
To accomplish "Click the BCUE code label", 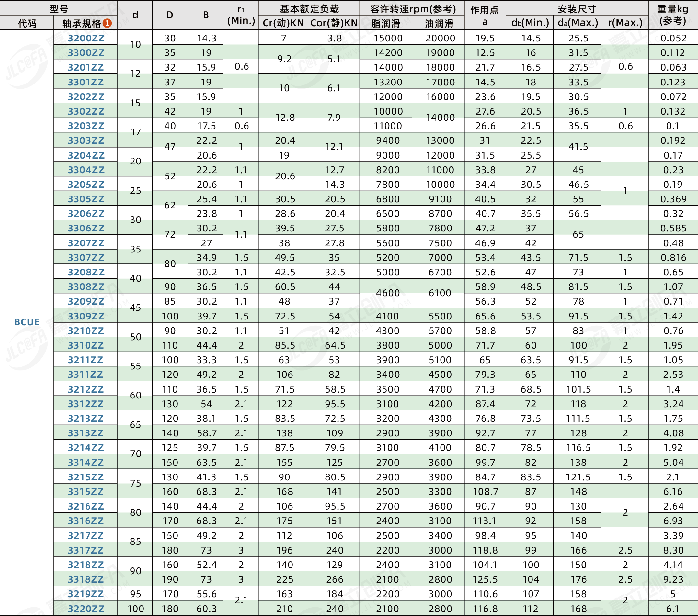I will click(27, 322).
